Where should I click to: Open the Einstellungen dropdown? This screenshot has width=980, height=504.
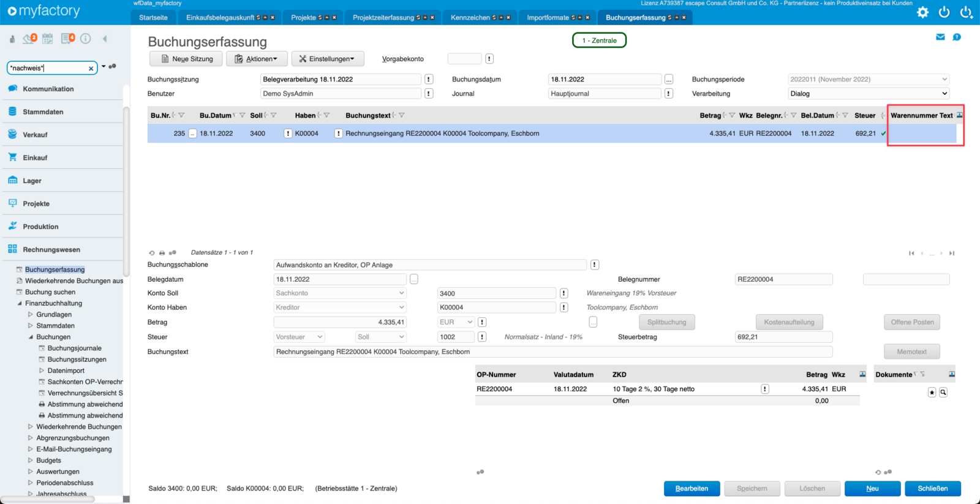click(328, 59)
